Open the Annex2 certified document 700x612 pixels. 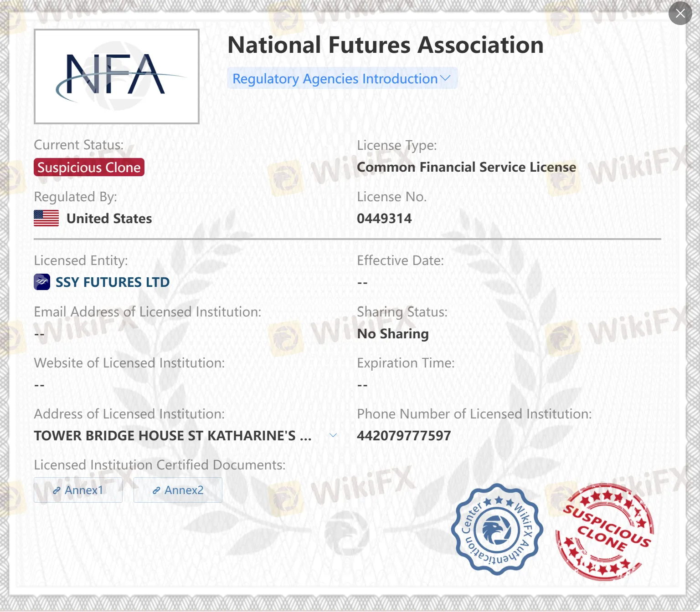coord(178,490)
